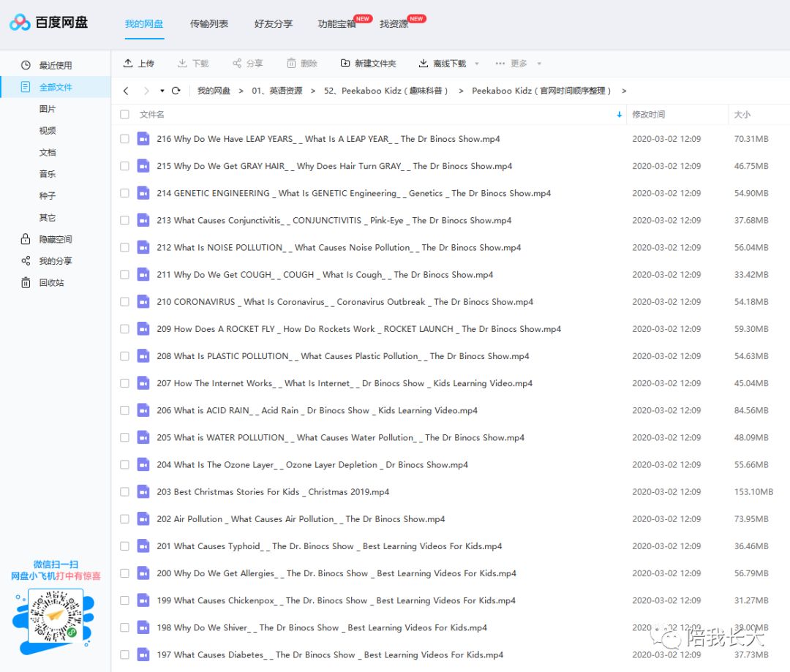The image size is (790, 672).
Task: Click video icon of 213 Conjunctivitis file
Action: coord(143,220)
